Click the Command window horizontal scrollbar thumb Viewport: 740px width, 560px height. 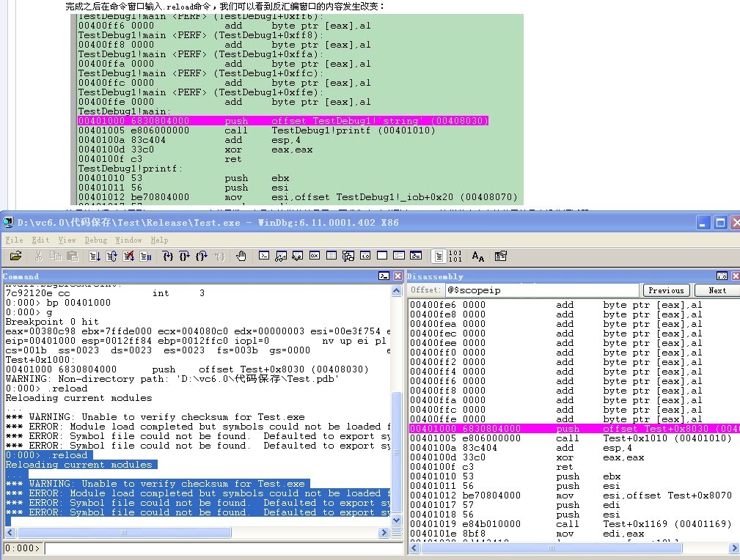pos(124,533)
